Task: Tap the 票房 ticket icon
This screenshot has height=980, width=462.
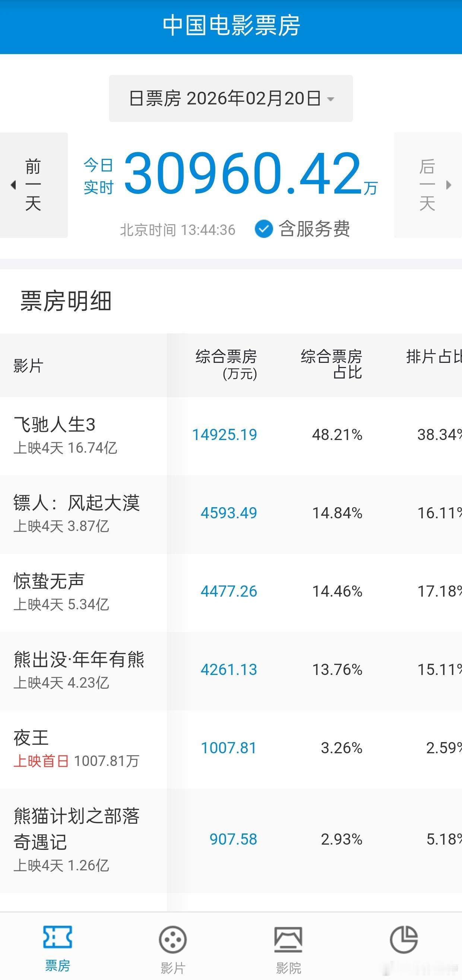Action: [x=57, y=937]
